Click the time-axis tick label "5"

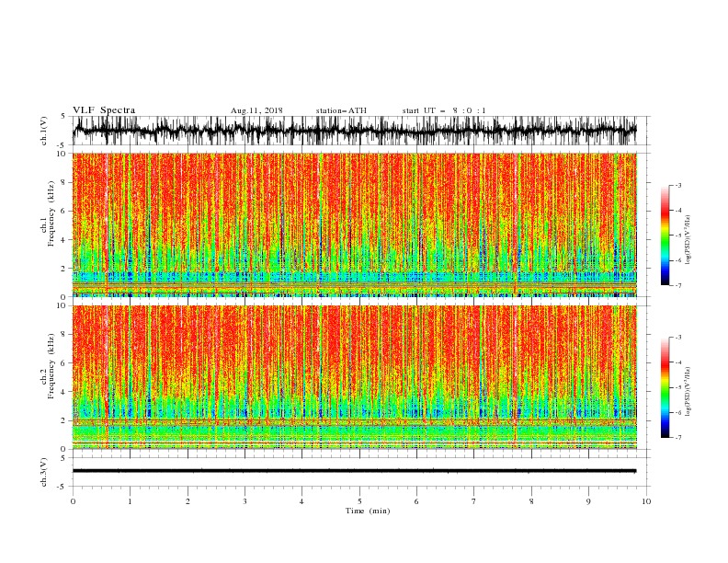click(359, 501)
